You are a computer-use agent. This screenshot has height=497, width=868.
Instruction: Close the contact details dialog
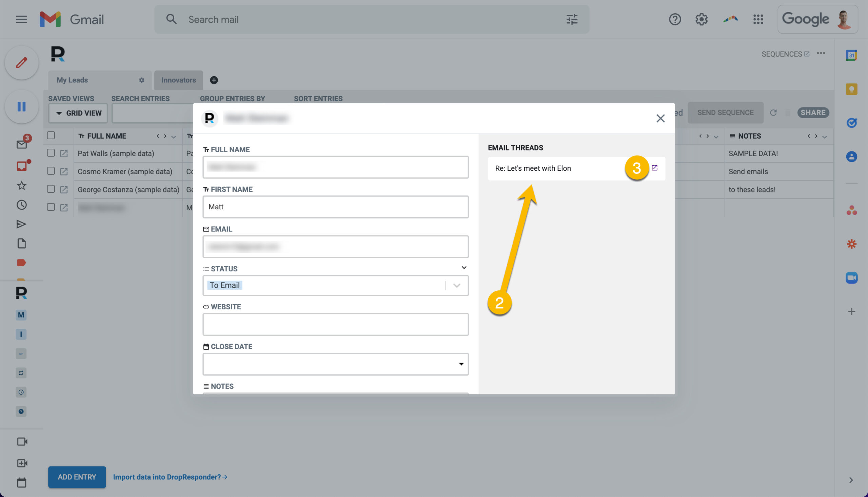tap(660, 119)
